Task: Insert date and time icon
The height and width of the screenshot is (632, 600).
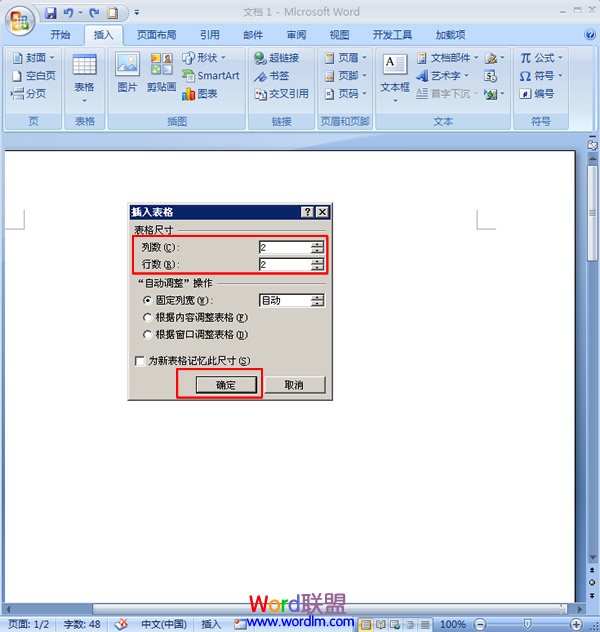Action: (490, 76)
